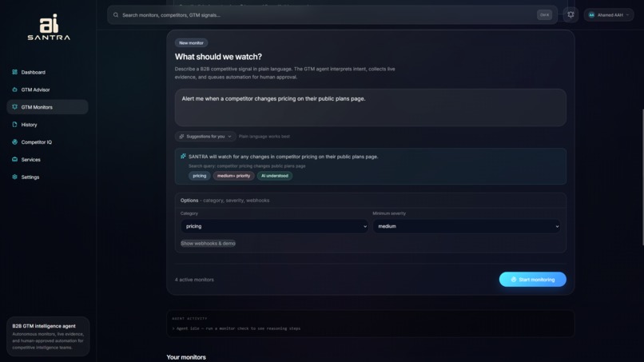The width and height of the screenshot is (644, 362).
Task: Navigate to Competitor IQ
Action: click(x=47, y=141)
